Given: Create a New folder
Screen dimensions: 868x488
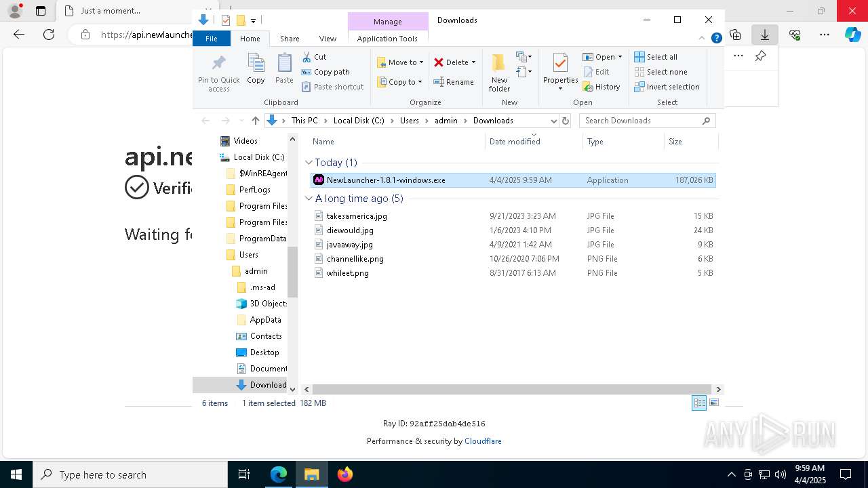Looking at the screenshot, I should tap(499, 73).
